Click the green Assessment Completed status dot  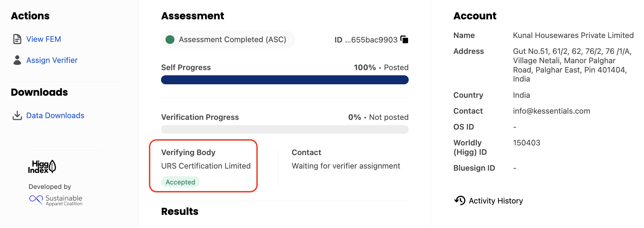(170, 40)
